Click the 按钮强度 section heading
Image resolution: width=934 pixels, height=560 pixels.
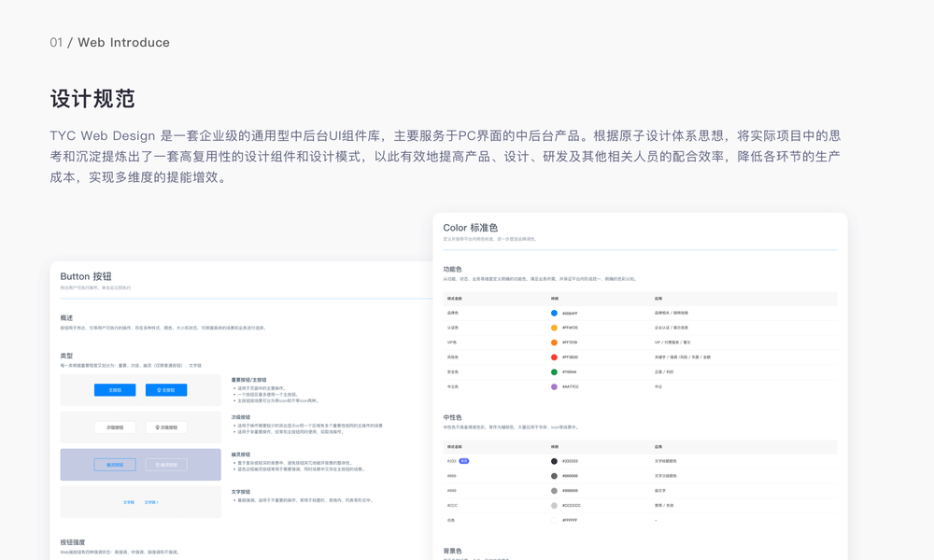(73, 542)
